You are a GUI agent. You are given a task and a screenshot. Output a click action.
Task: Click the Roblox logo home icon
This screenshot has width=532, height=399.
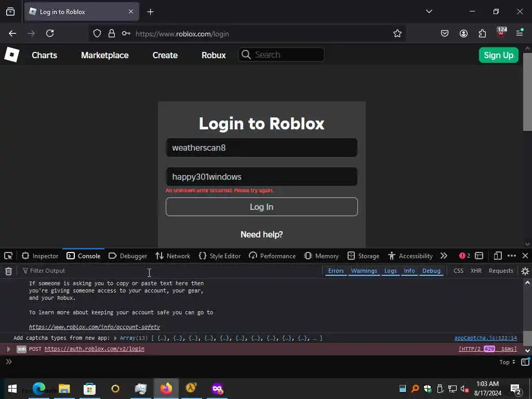click(x=12, y=55)
